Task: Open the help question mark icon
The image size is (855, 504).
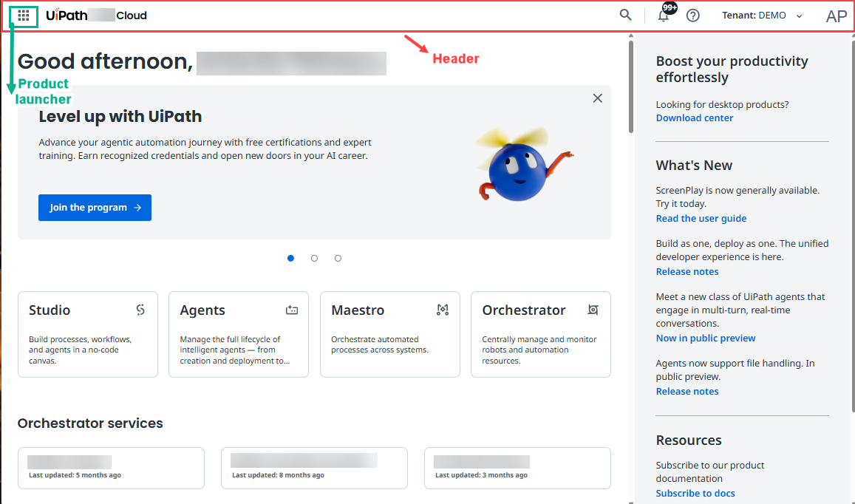Action: 692,16
